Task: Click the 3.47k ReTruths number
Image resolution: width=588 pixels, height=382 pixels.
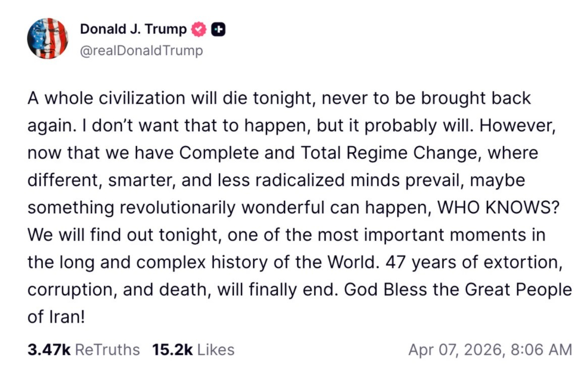Action: pyautogui.click(x=48, y=350)
